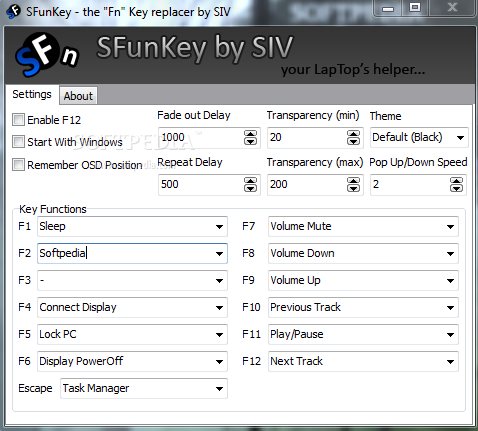Select the Settings tab

tap(32, 94)
